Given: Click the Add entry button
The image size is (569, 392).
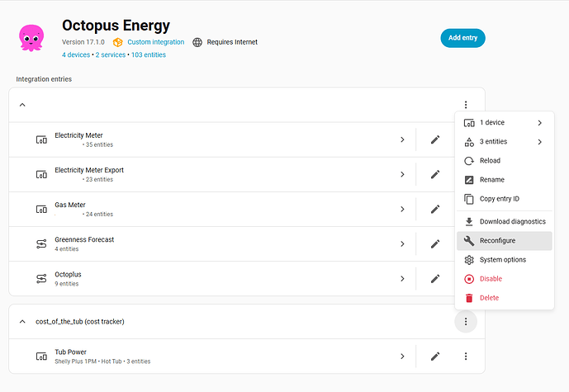Looking at the screenshot, I should [x=462, y=38].
